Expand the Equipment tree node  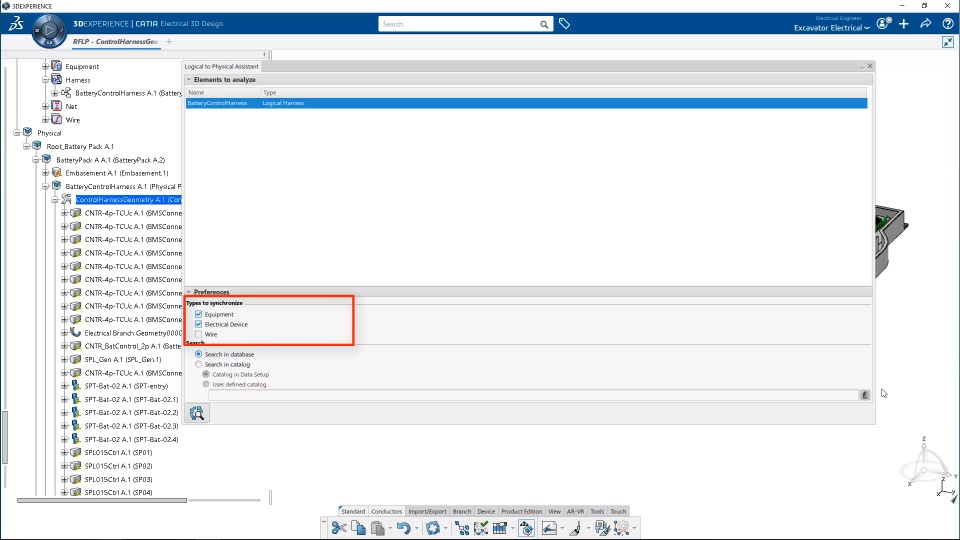point(45,66)
